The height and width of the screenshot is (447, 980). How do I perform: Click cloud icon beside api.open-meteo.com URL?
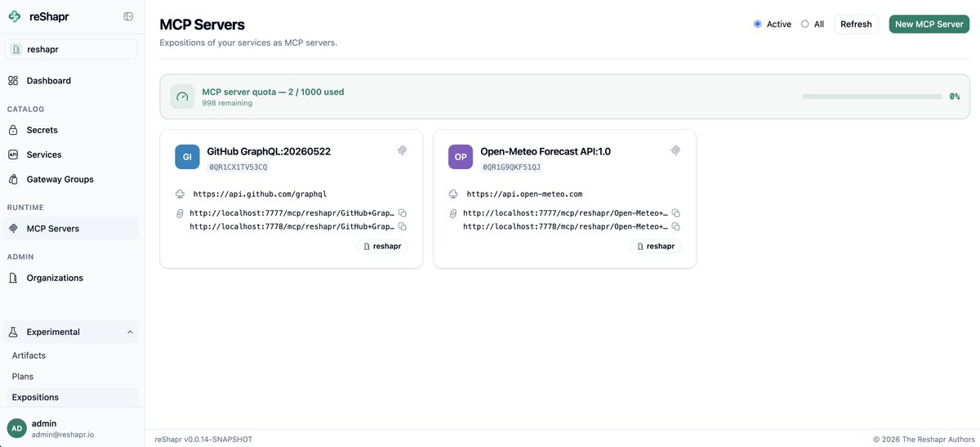(453, 194)
